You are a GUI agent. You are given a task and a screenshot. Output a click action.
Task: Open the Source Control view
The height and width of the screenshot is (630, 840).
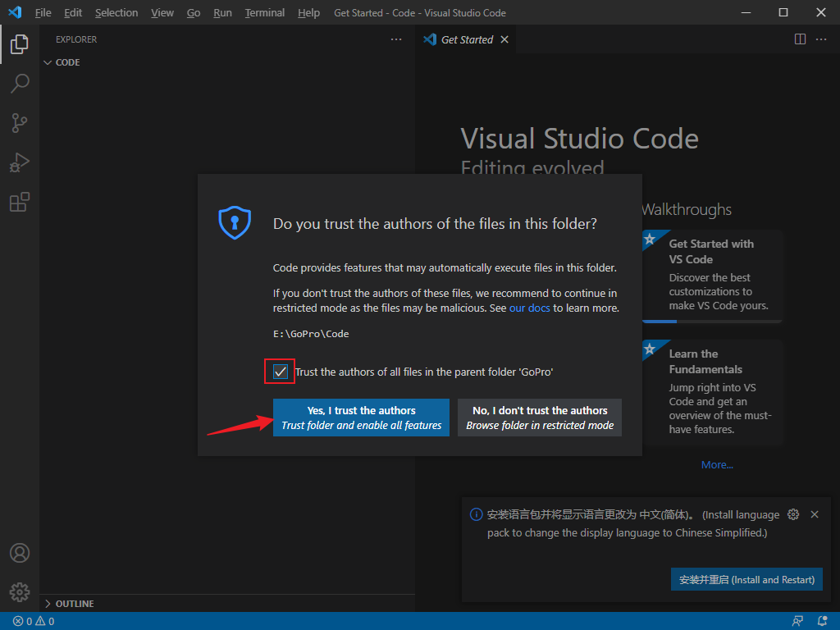20,123
